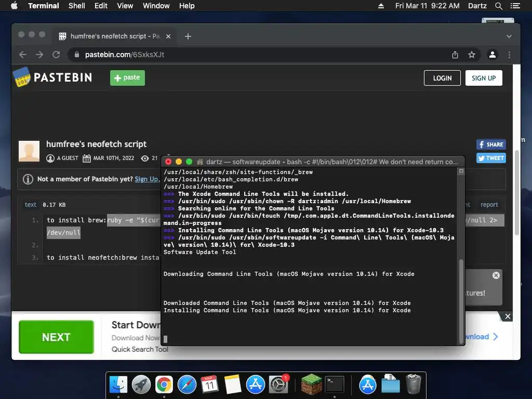Click the Terminal split-pane icon

(461, 171)
